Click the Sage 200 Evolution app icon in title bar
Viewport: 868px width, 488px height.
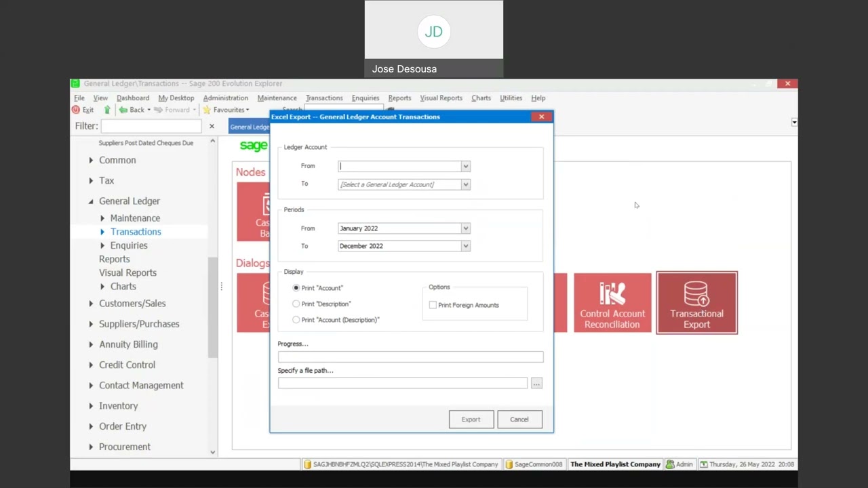(x=75, y=83)
